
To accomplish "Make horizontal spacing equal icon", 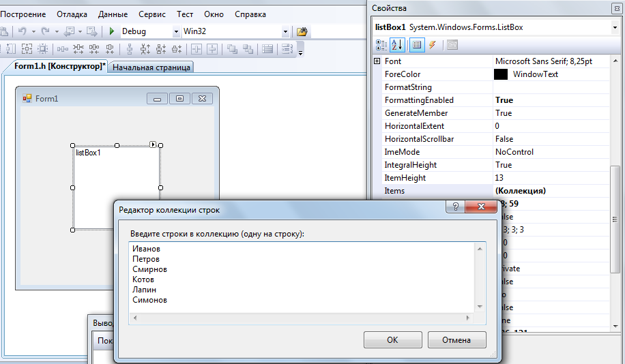I will [x=63, y=49].
